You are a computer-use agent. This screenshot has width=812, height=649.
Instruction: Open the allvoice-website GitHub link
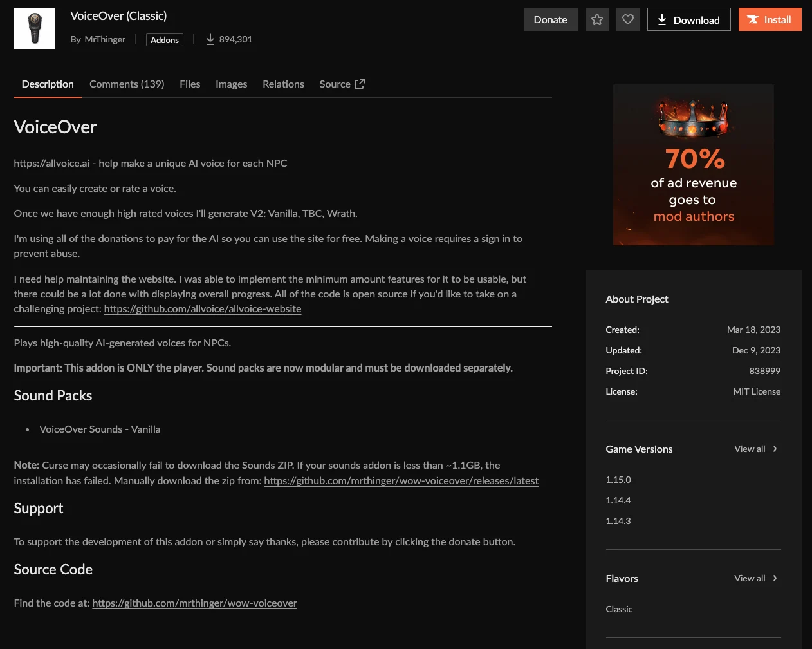(x=203, y=309)
